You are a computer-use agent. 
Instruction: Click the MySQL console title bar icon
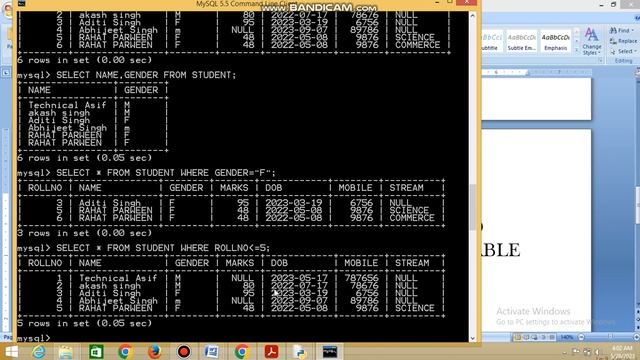pyautogui.click(x=22, y=3)
